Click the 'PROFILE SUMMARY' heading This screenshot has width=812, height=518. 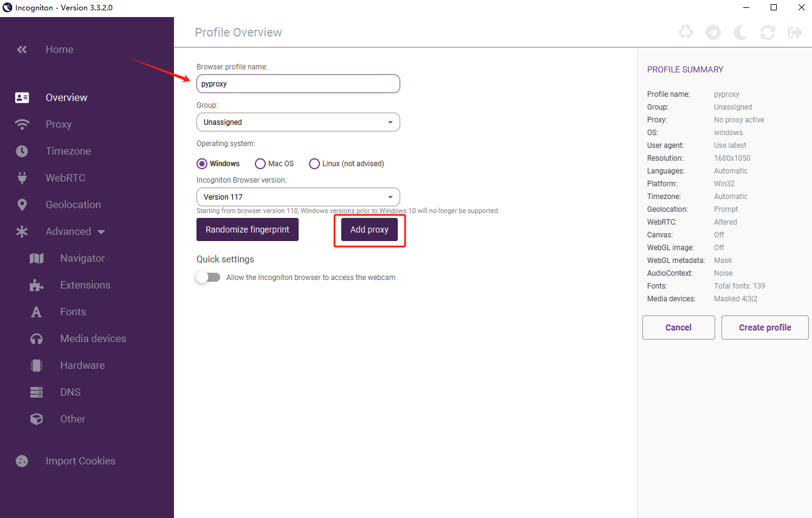(685, 69)
